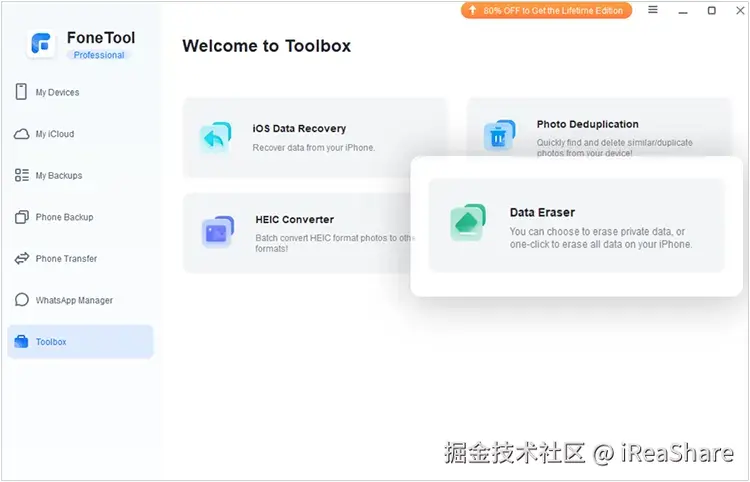Click the orange upgrade arrow icon
750x482 pixels.
click(473, 10)
